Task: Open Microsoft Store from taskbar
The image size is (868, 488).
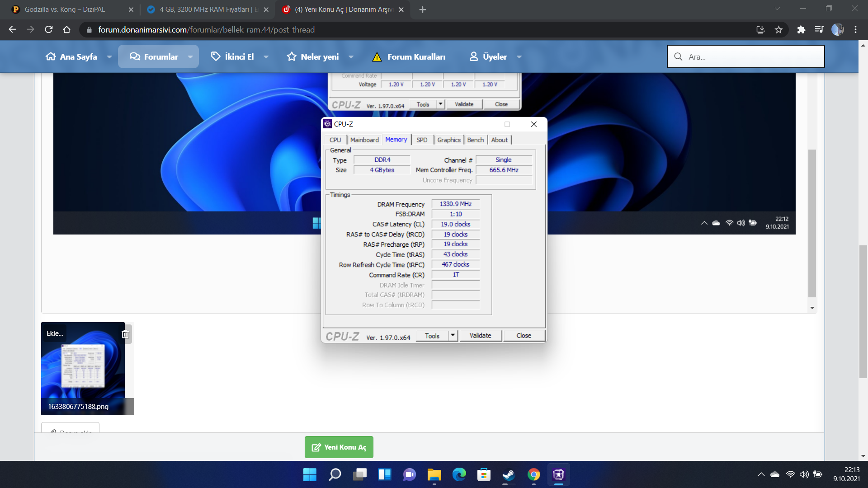Action: (484, 474)
